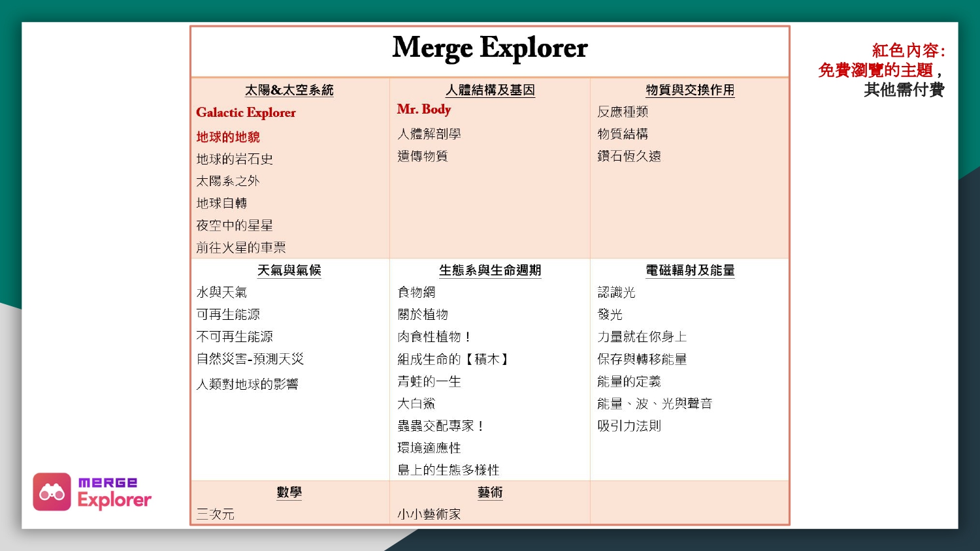Select '青蛙的一生' topic
The image size is (980, 551).
(x=429, y=382)
